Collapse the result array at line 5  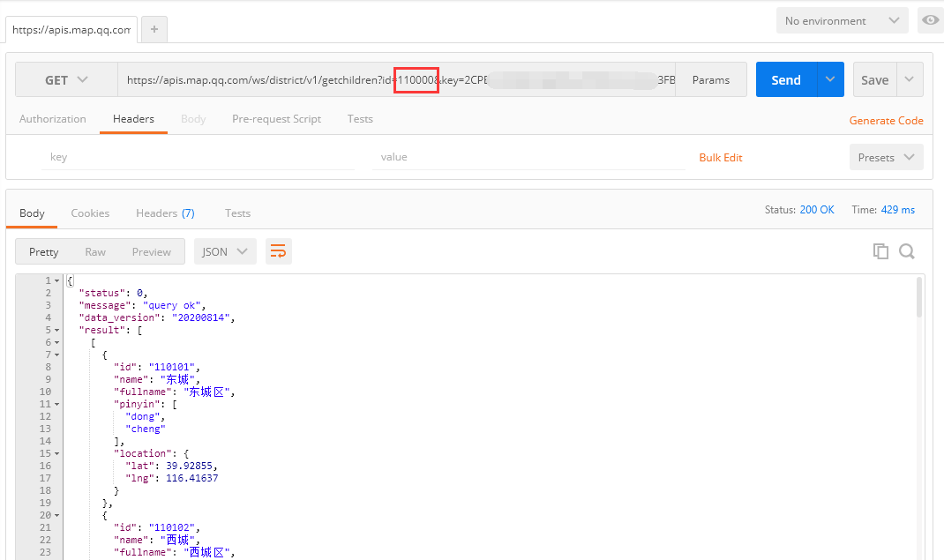pos(57,330)
